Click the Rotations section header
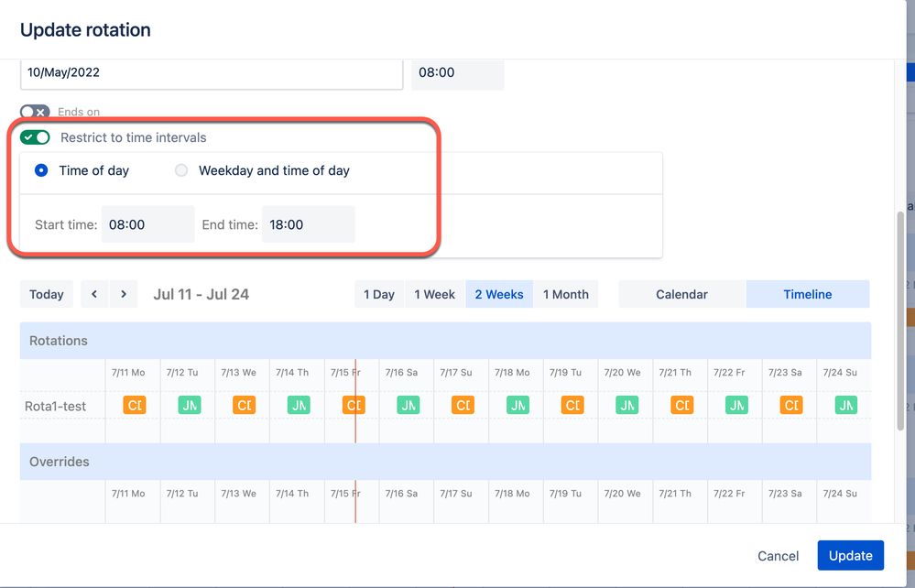This screenshot has height=588, width=915. (445, 341)
